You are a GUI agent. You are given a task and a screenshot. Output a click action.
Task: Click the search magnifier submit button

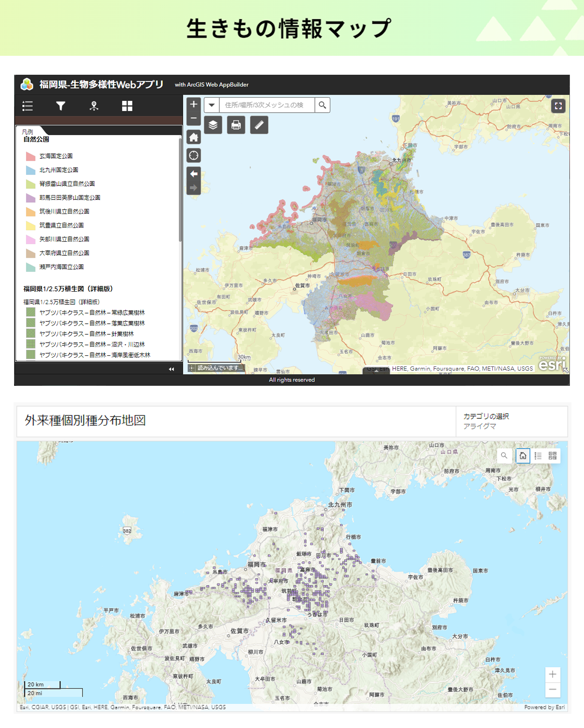[x=323, y=105]
